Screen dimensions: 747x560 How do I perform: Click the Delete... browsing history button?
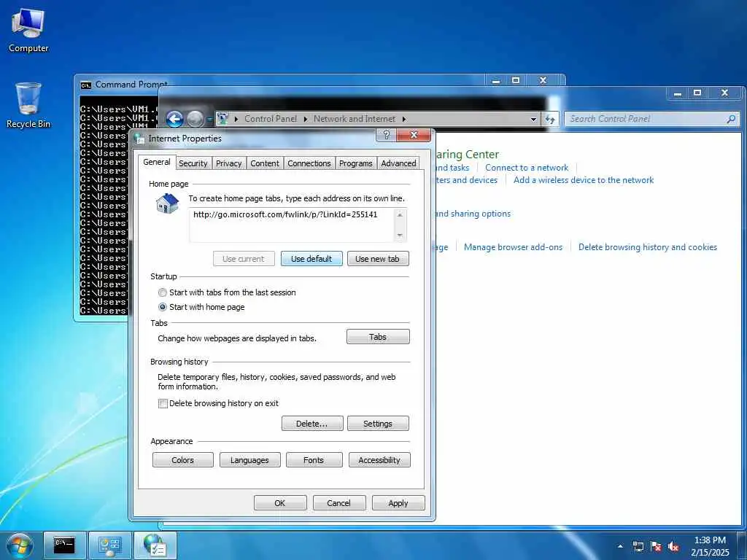[312, 424]
